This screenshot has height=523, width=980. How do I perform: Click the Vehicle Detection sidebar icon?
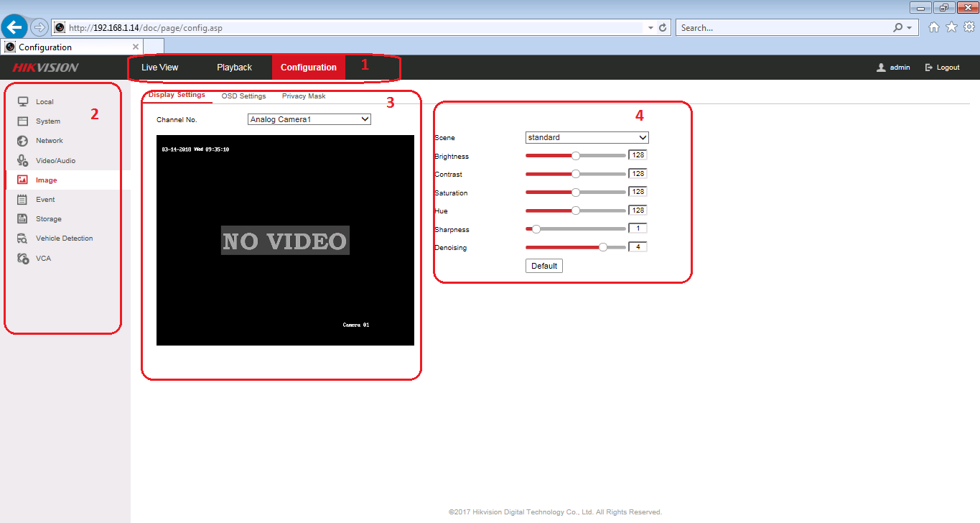coord(23,239)
